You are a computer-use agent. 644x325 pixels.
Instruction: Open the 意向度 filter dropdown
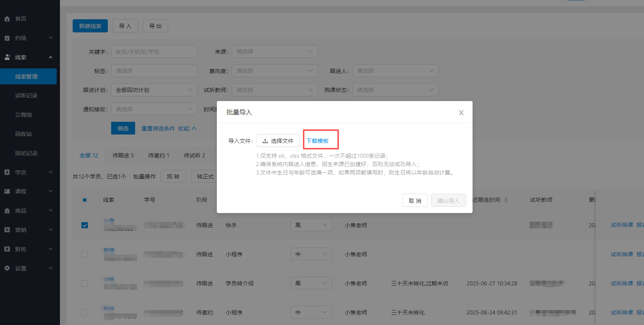click(275, 71)
